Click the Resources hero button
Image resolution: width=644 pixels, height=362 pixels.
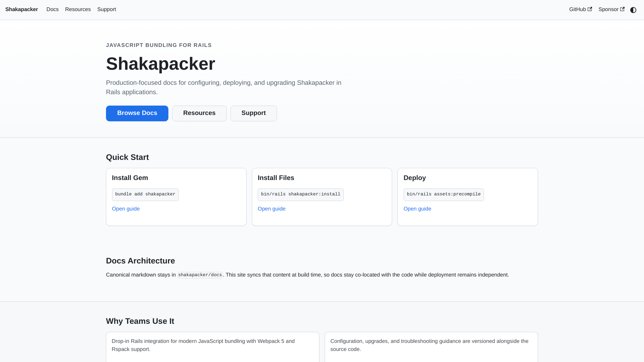point(199,113)
